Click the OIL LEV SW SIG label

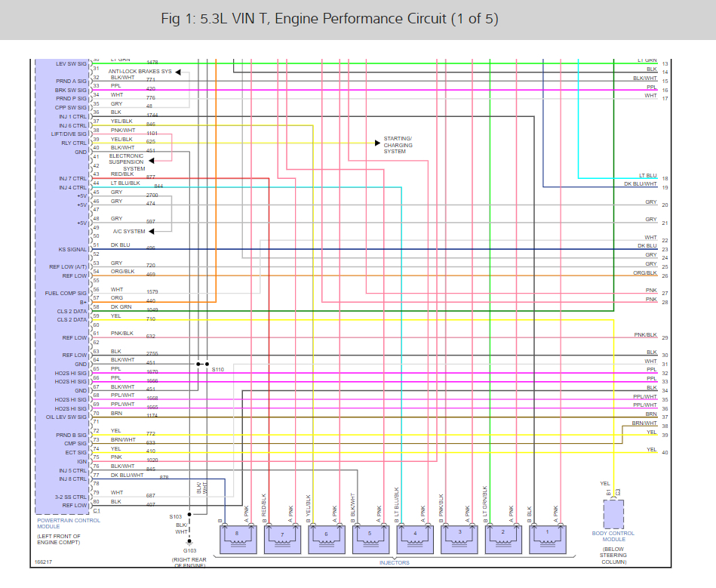click(x=66, y=417)
